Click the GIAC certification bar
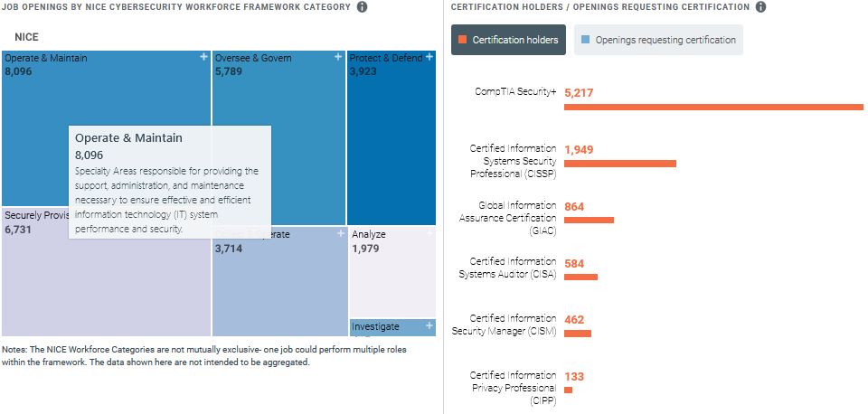The height and width of the screenshot is (414, 868). tap(589, 220)
